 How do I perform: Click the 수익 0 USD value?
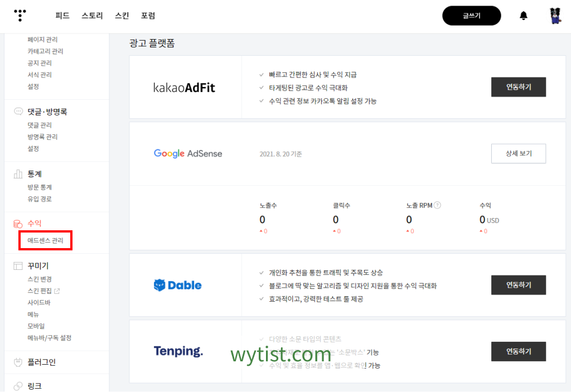pos(489,220)
